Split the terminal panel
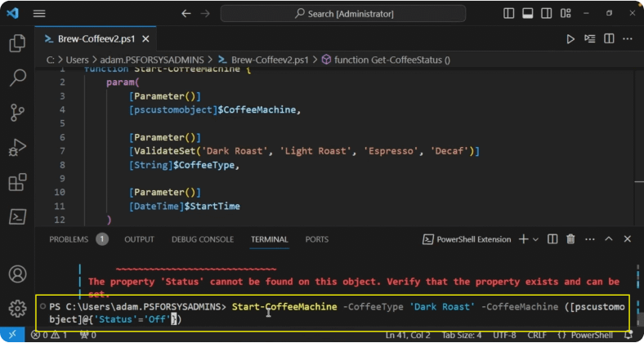Screen dimensions: 644x343 [552, 239]
